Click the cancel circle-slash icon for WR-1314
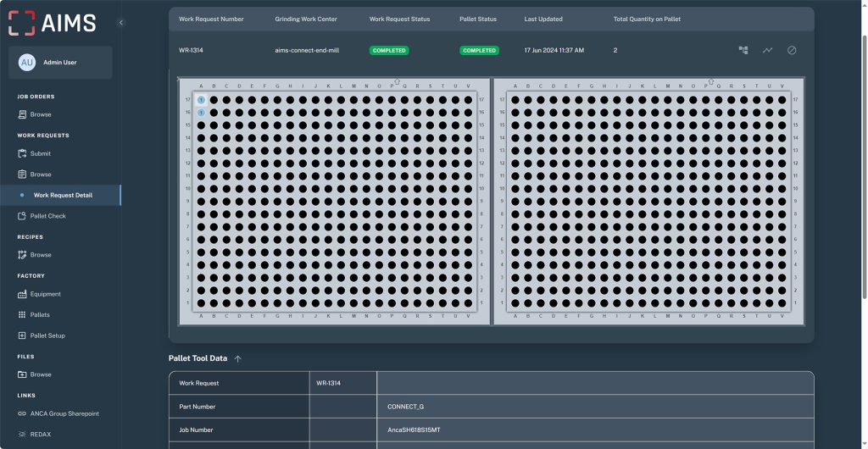 pos(792,51)
